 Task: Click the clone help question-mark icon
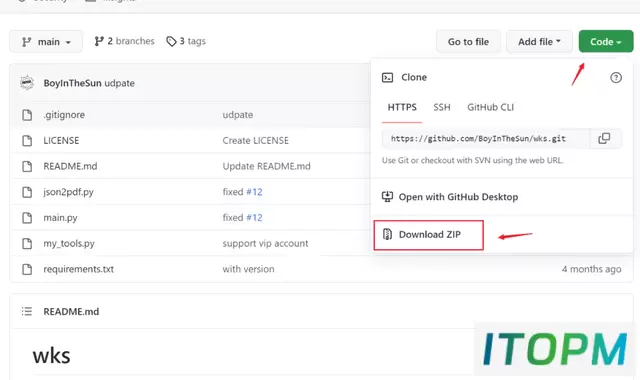click(x=616, y=78)
